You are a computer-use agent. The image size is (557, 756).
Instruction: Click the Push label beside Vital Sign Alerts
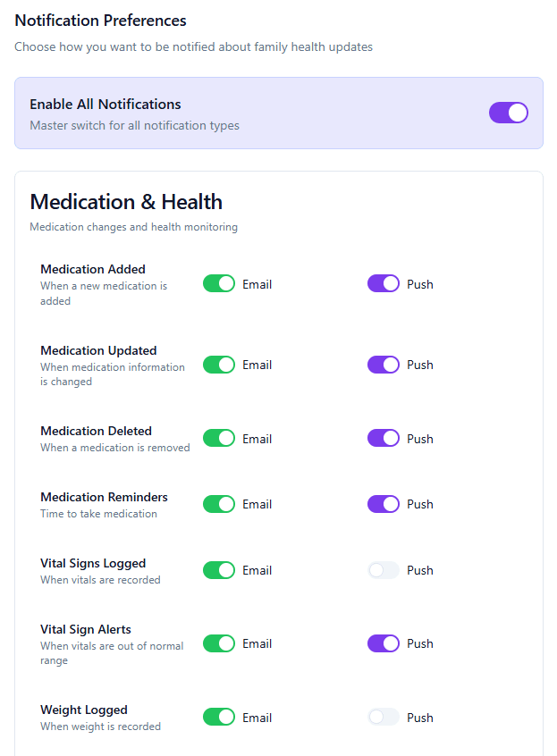(422, 643)
